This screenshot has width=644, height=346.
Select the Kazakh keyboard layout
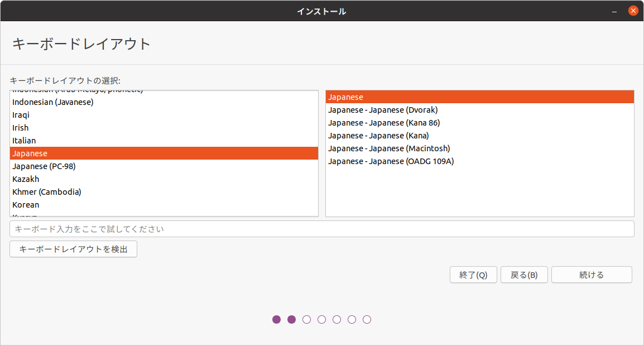point(164,179)
